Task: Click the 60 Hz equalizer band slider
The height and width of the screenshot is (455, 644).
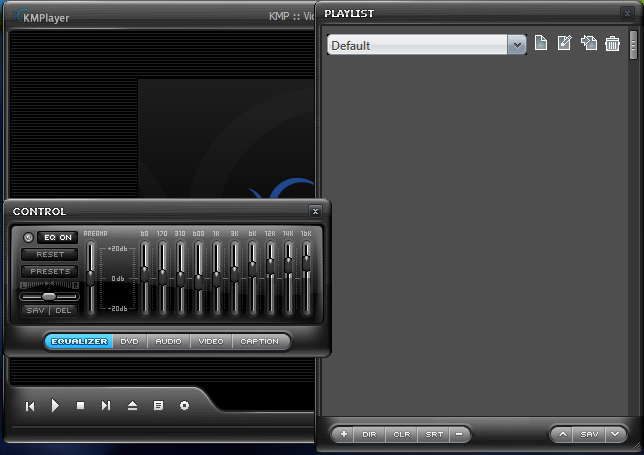Action: click(144, 278)
